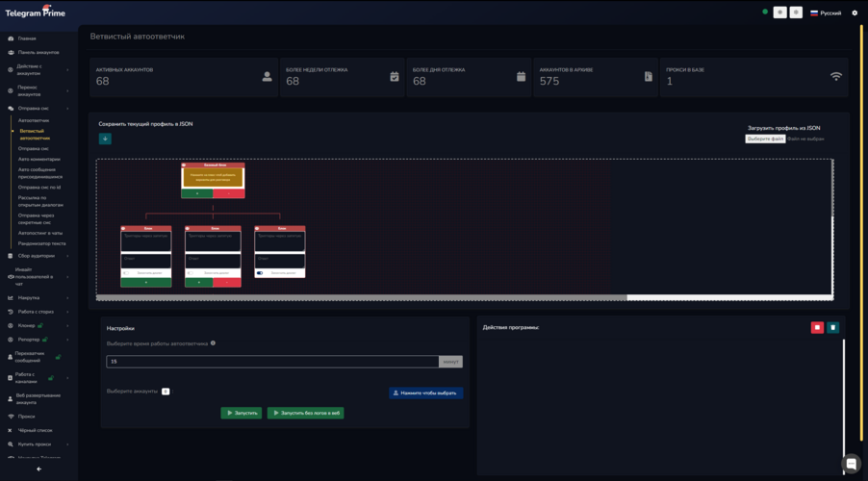Toggle the switch in the first child block
This screenshot has width=868, height=481.
click(x=126, y=272)
